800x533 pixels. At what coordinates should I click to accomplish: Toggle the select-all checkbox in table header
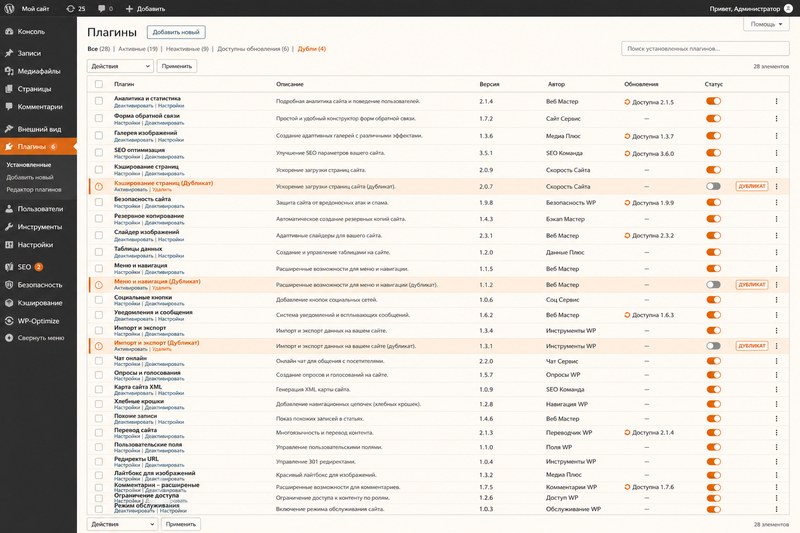(99, 84)
